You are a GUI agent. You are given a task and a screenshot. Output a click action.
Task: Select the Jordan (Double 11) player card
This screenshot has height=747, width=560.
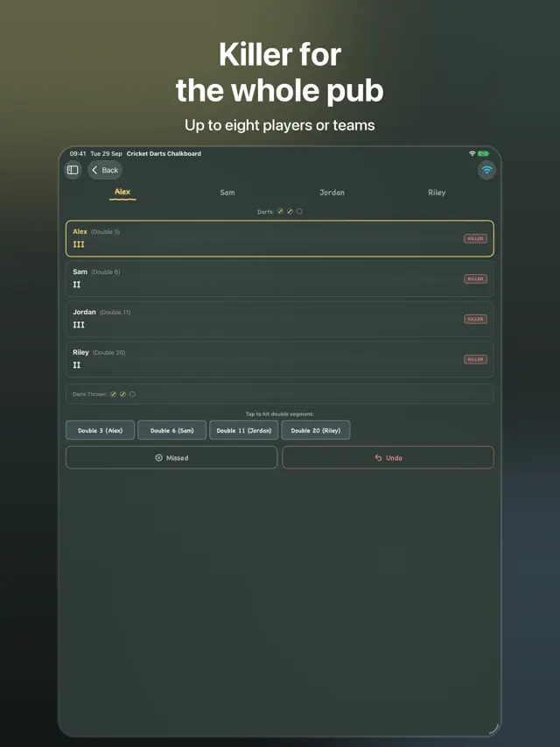coord(279,319)
